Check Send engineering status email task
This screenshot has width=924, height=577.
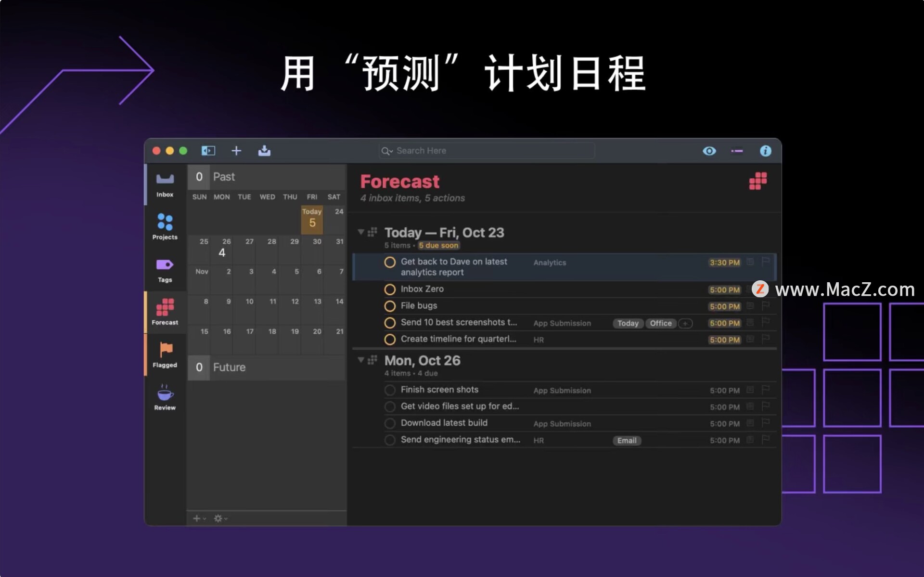click(390, 440)
